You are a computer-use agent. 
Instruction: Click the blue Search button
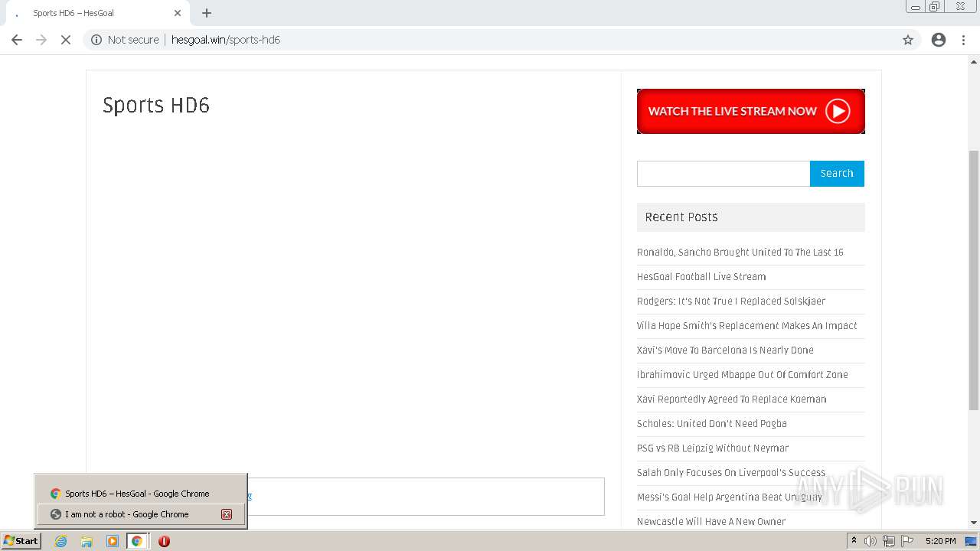[x=837, y=174]
